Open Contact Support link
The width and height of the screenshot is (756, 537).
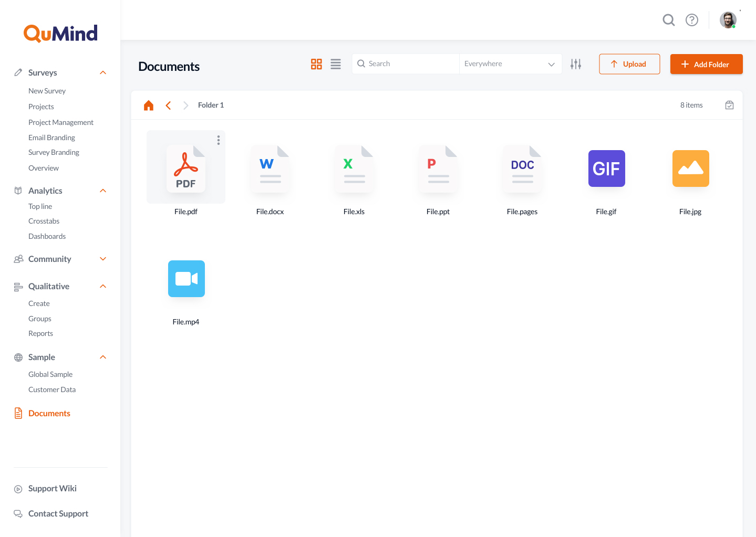[58, 514]
